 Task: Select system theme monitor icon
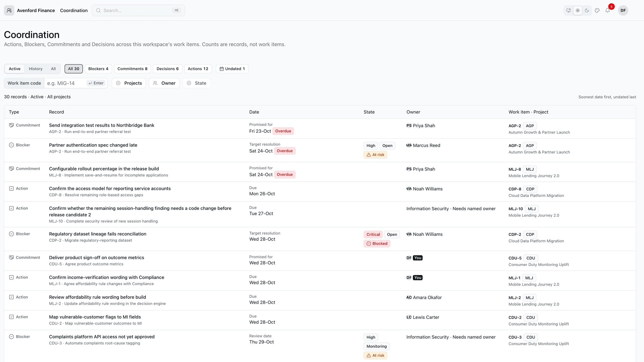pyautogui.click(x=569, y=10)
